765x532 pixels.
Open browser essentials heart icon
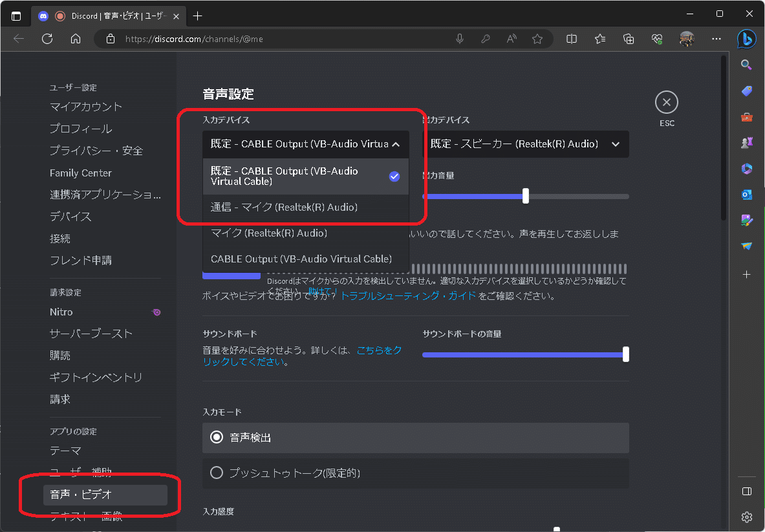tap(657, 39)
